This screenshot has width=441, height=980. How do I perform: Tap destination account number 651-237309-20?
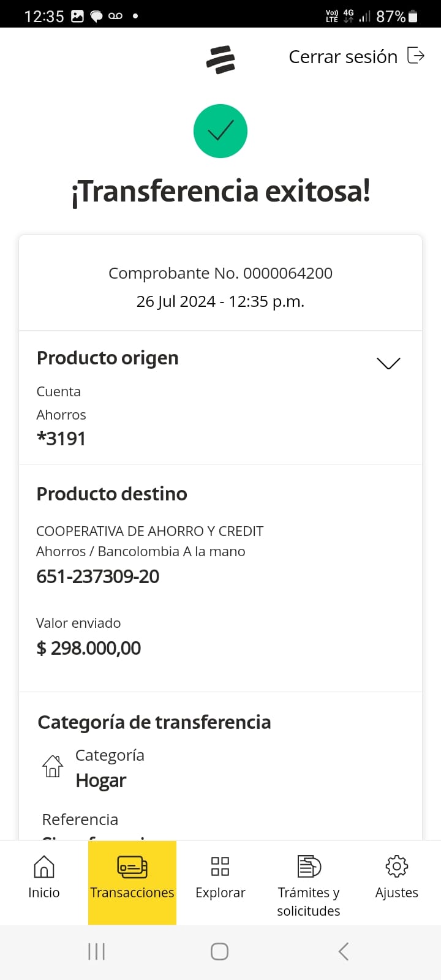[98, 576]
